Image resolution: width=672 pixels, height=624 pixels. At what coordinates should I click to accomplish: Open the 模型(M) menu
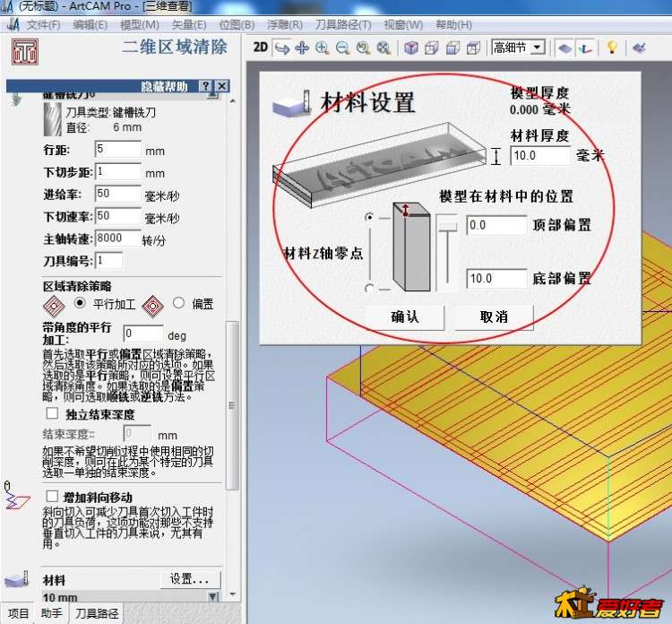pos(140,25)
